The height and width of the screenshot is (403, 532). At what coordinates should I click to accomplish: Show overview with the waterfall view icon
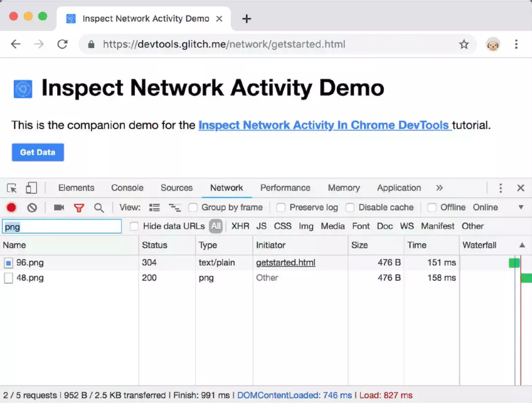coord(174,208)
